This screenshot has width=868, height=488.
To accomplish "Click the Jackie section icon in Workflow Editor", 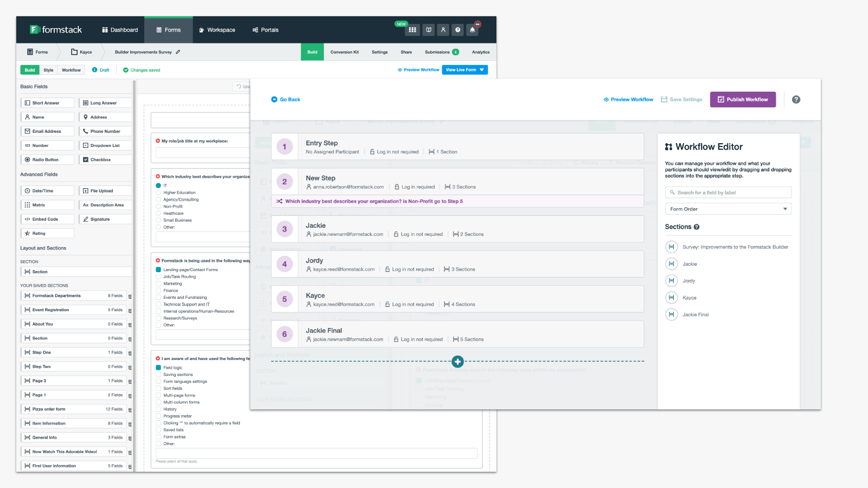I will pyautogui.click(x=672, y=264).
